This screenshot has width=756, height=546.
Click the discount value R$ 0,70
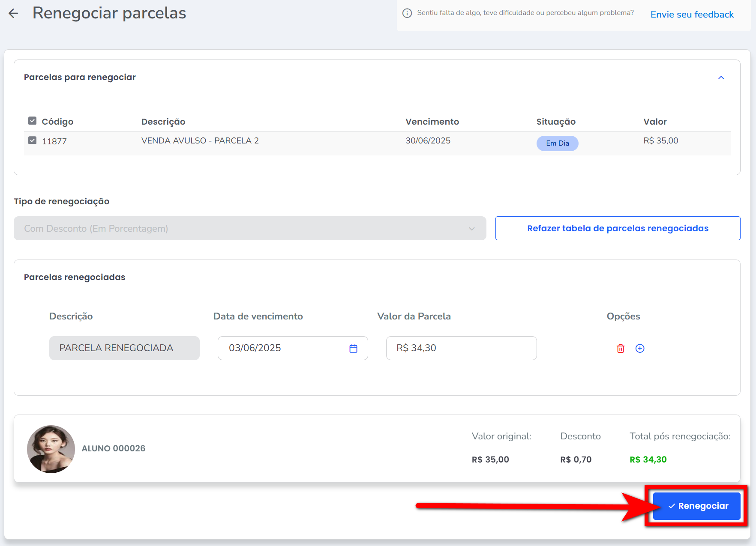coord(576,459)
